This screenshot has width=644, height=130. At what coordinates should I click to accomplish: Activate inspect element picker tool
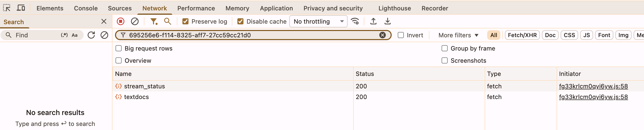[x=7, y=8]
